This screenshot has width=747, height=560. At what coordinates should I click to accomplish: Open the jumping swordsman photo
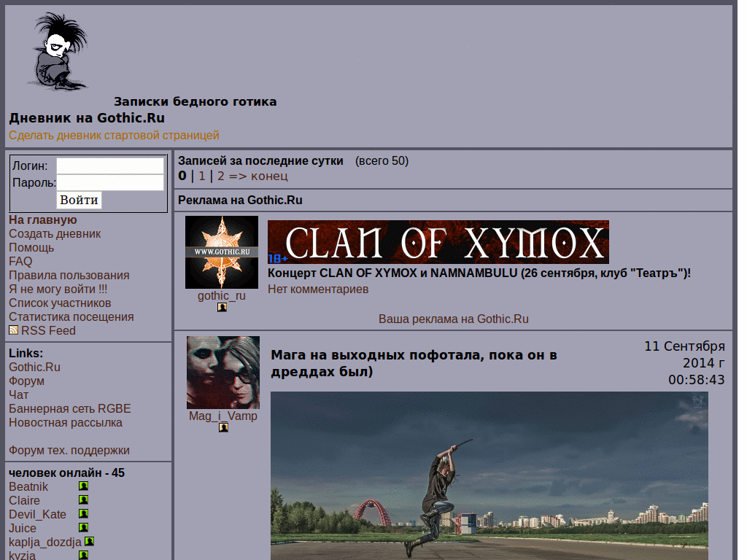489,475
